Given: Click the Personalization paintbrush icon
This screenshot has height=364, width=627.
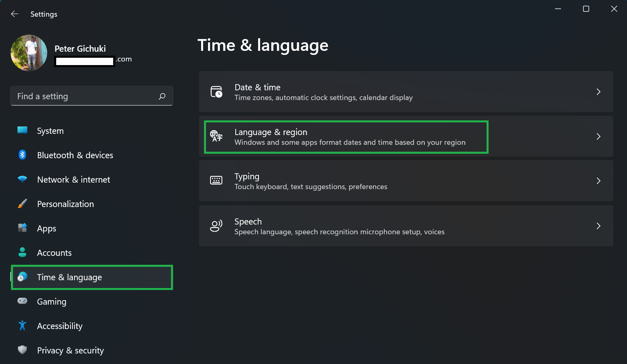Looking at the screenshot, I should click(22, 204).
